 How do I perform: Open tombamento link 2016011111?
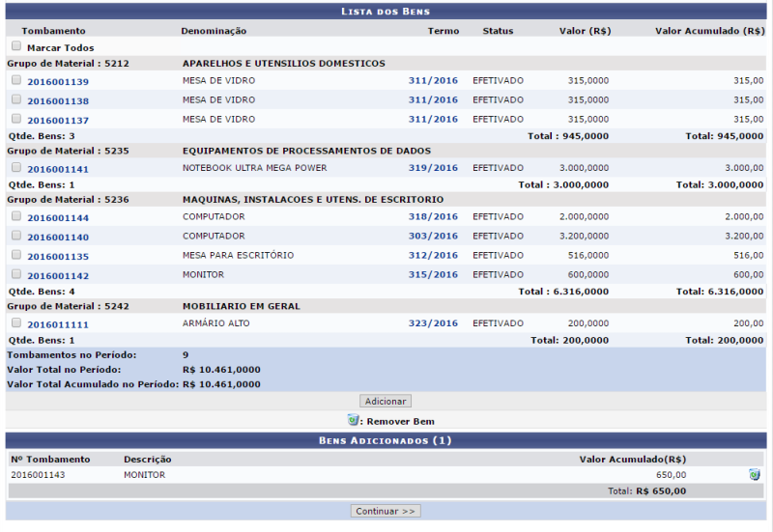(58, 324)
